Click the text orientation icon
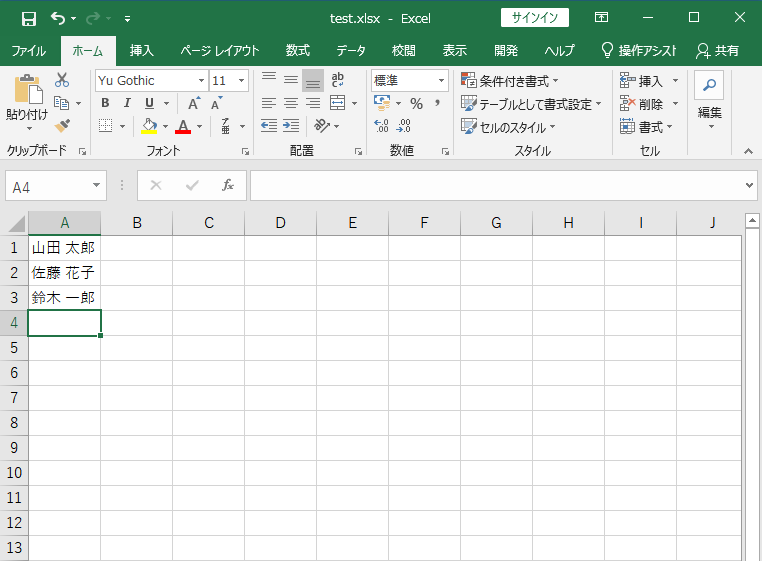762x561 pixels. tap(322, 126)
